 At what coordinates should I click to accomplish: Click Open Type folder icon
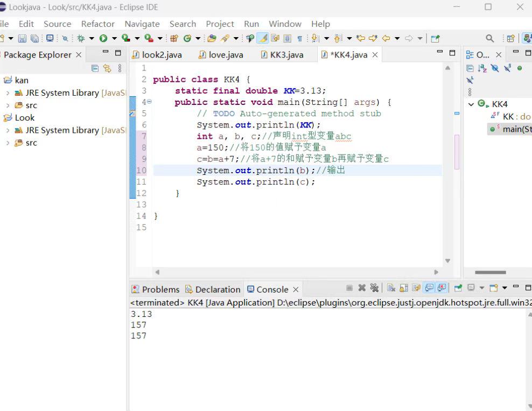pyautogui.click(x=212, y=38)
